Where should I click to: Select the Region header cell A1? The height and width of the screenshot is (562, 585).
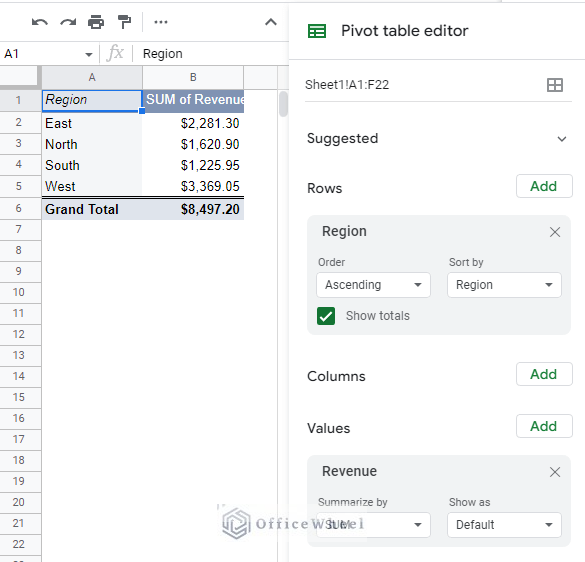tap(92, 100)
